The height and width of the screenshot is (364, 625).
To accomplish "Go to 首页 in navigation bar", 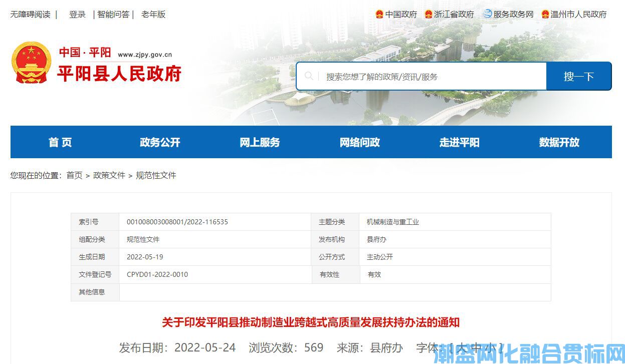I will pyautogui.click(x=60, y=142).
